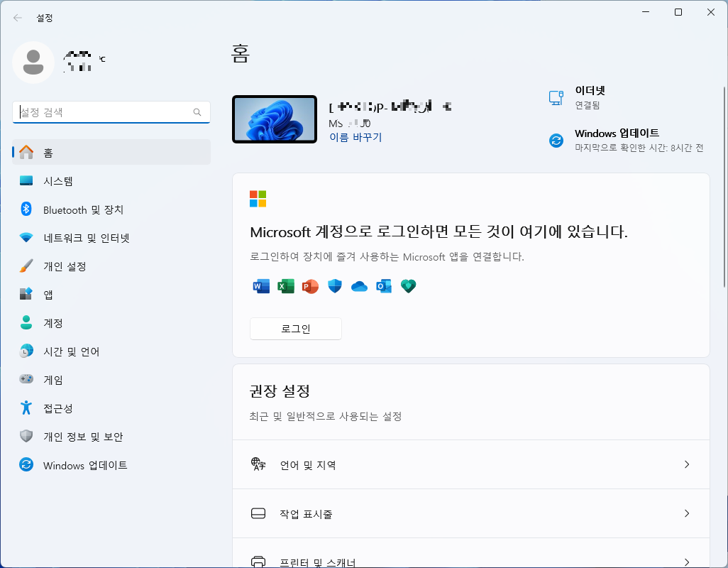Screen dimensions: 728x568
Task: Click 언어 및 지역 text
Action: [x=308, y=465]
